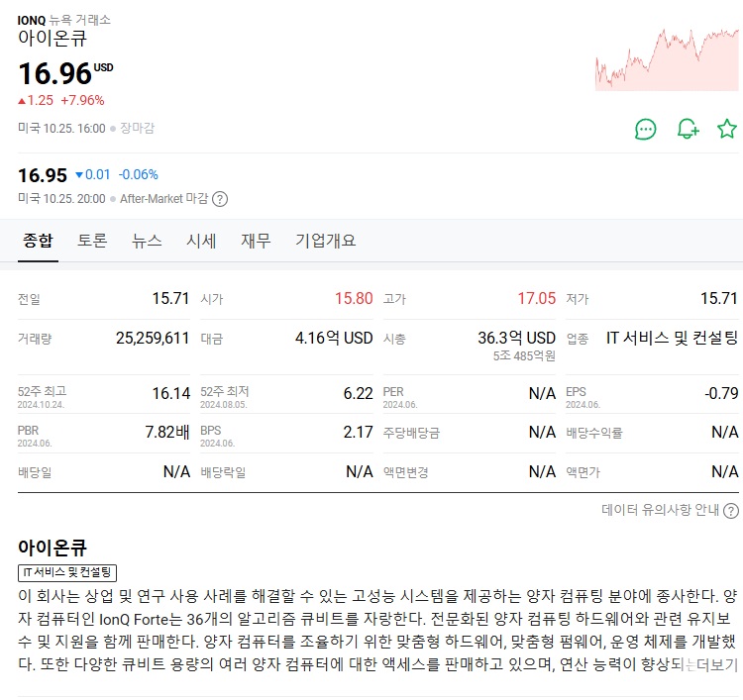The width and height of the screenshot is (743, 700).
Task: Open After-Market help question mark icon
Action: 220,199
